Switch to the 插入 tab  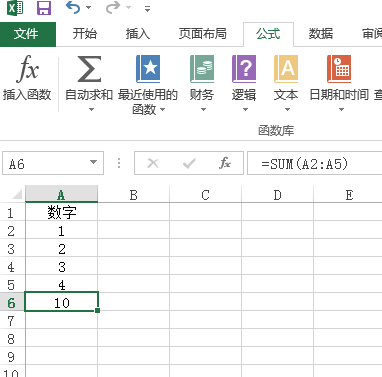[x=138, y=34]
